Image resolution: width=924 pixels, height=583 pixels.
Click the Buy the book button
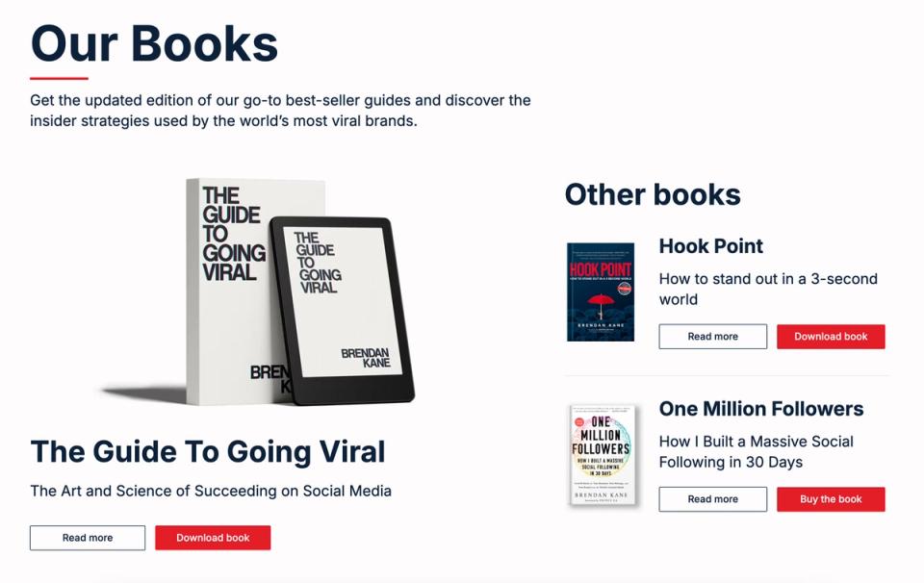click(831, 498)
